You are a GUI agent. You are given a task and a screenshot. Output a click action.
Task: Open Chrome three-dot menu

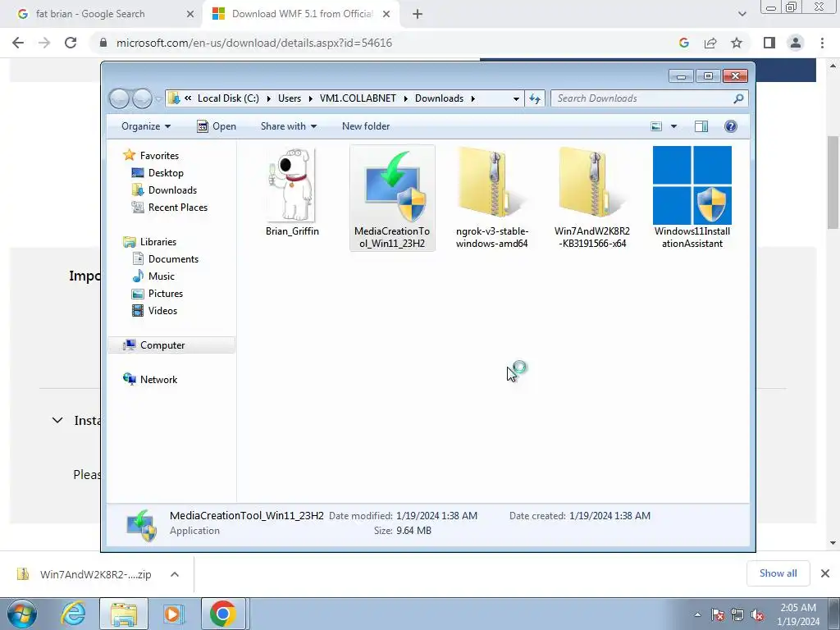coord(822,43)
